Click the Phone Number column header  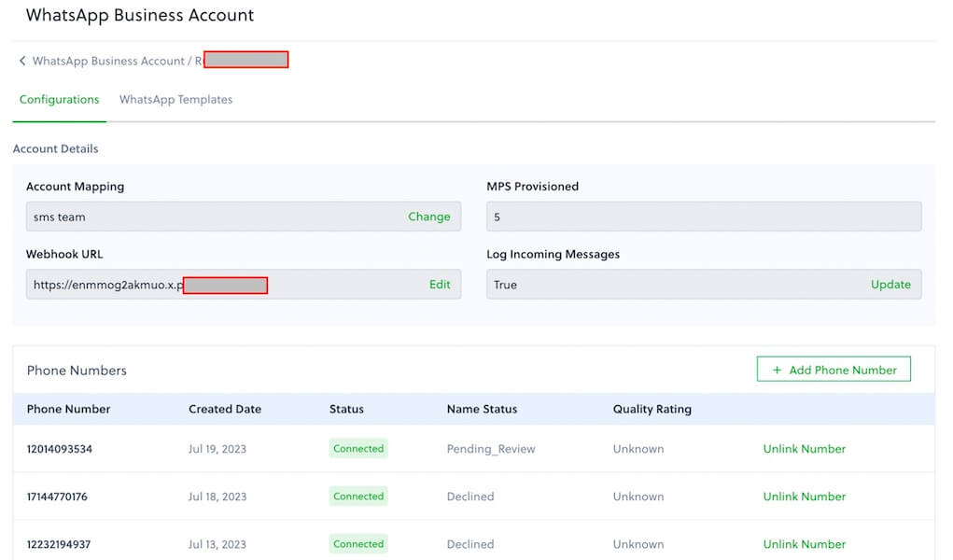tap(68, 409)
